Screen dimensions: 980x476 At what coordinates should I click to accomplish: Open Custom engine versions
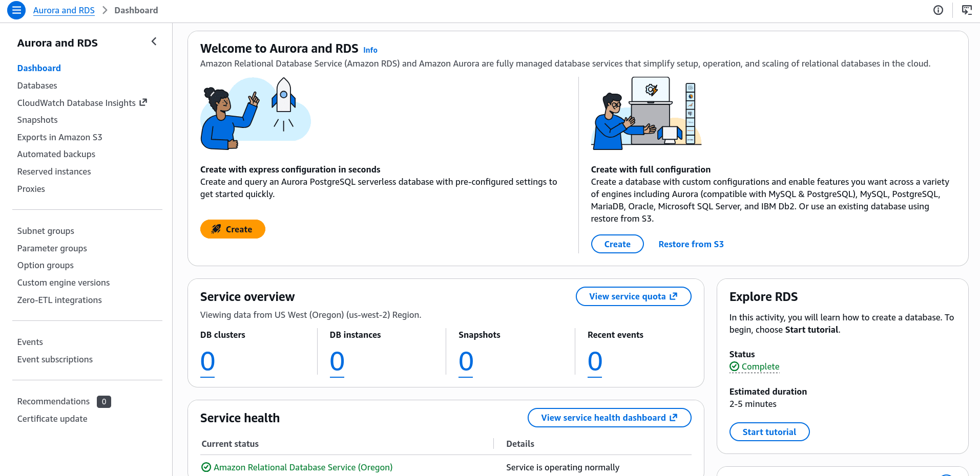coord(64,283)
